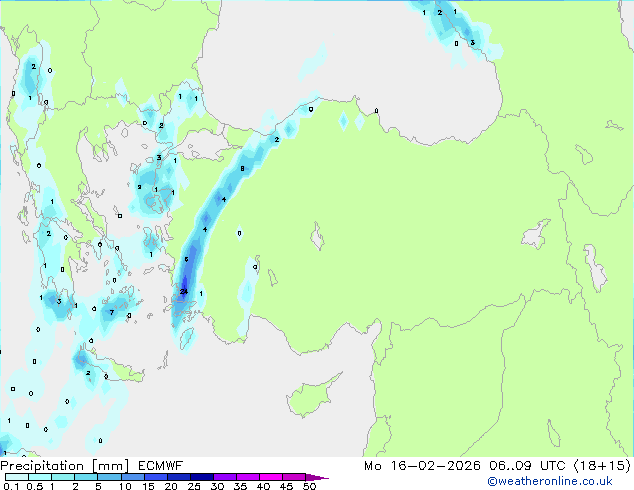Click the '45' legend scale label
Image resolution: width=634 pixels, height=490 pixels.
pyautogui.click(x=286, y=486)
